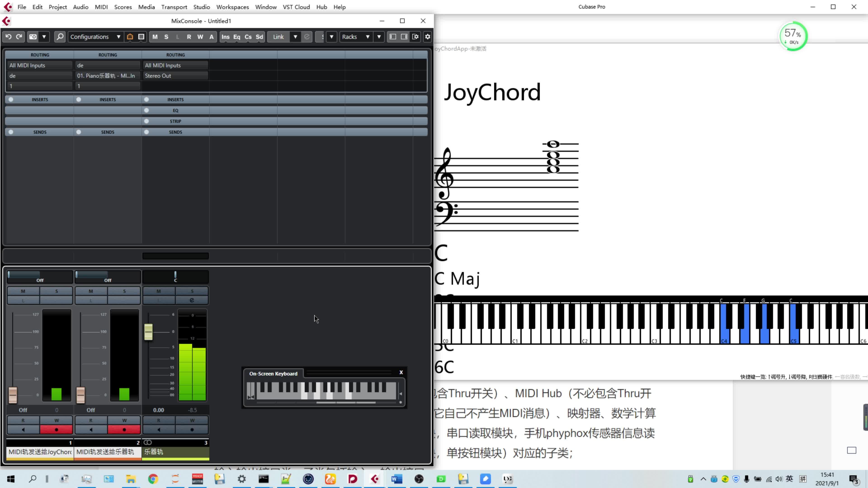This screenshot has width=868, height=488.
Task: Show the left zone panel icon
Action: point(393,37)
